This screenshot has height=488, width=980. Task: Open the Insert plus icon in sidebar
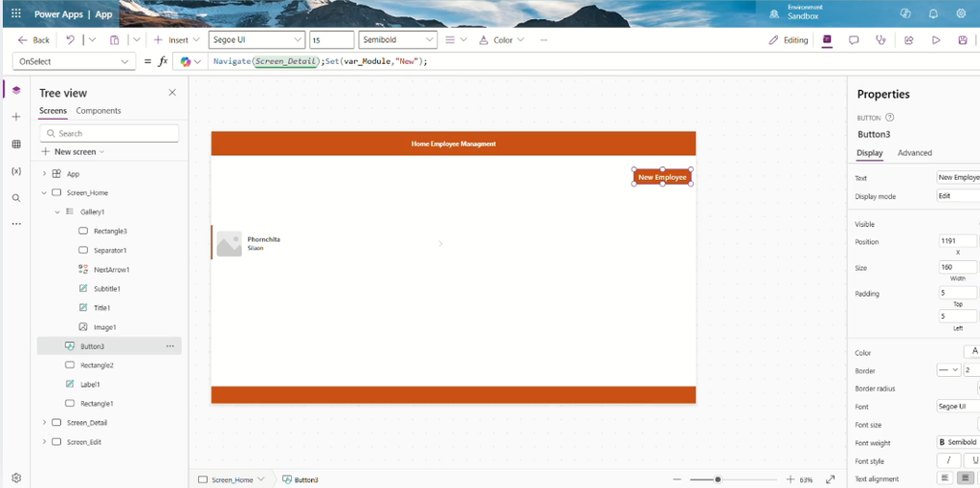point(16,117)
